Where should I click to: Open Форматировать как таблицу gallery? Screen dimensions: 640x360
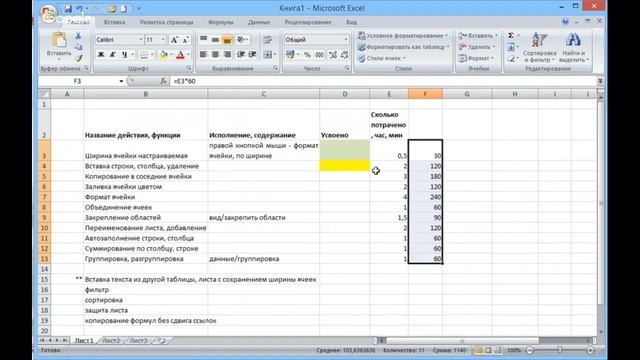(403, 47)
